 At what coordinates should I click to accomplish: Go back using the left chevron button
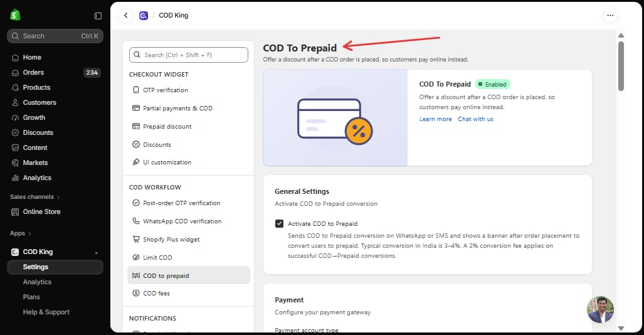coord(125,16)
